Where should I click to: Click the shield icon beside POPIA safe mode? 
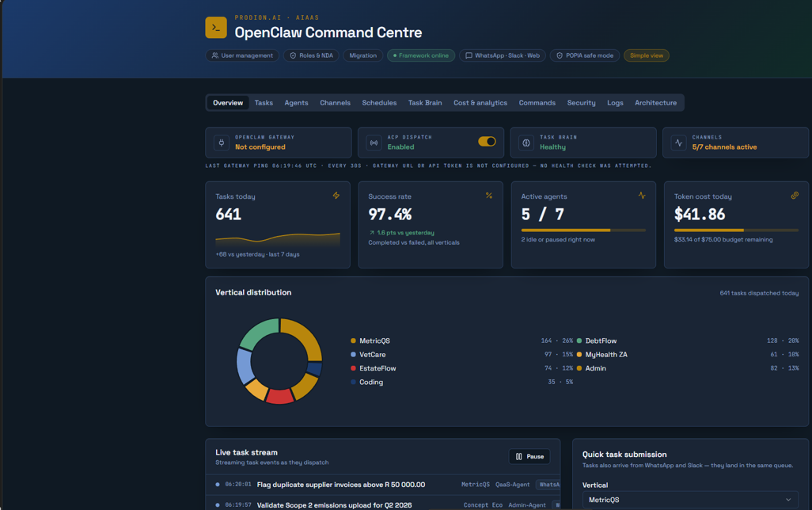coord(560,55)
